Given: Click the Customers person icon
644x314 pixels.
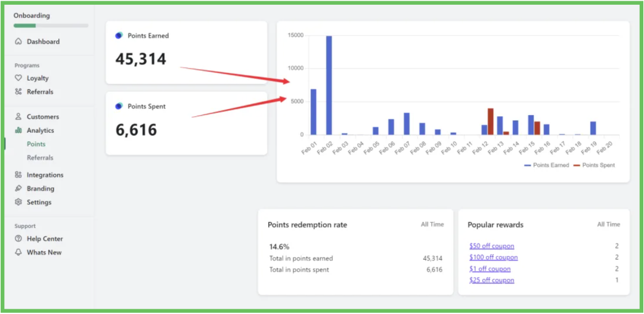Looking at the screenshot, I should [x=18, y=117].
